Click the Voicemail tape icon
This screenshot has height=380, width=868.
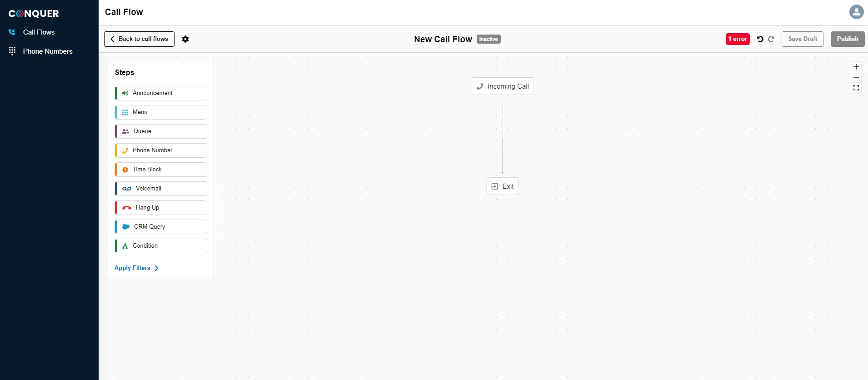pyautogui.click(x=127, y=189)
